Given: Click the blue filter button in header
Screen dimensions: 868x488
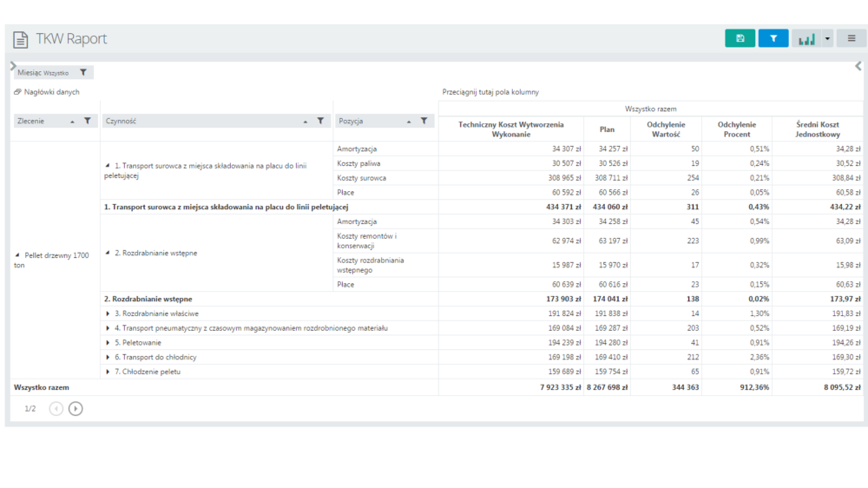Looking at the screenshot, I should [773, 38].
